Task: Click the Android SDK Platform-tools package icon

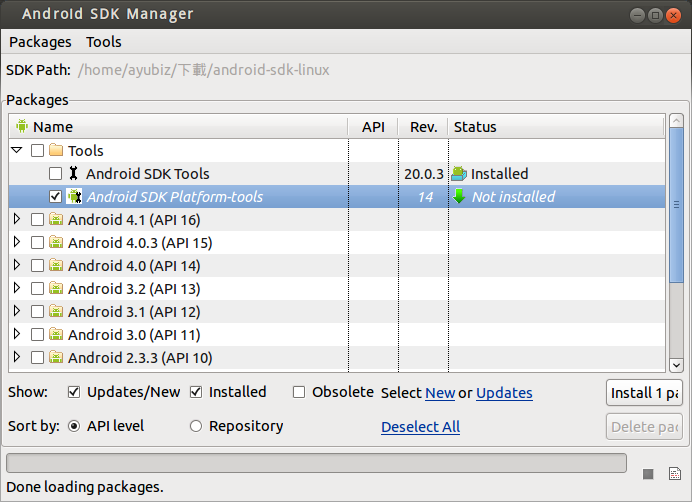Action: click(73, 197)
